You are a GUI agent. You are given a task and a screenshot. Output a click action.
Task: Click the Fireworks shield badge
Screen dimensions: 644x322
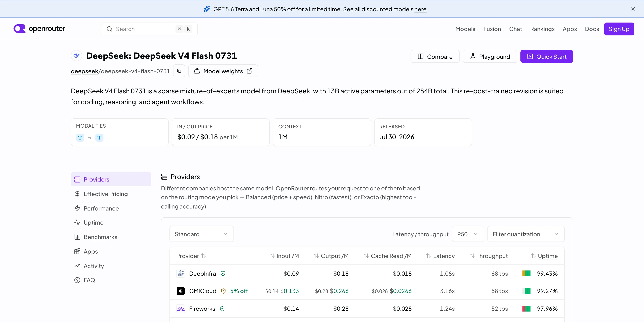coord(222,309)
